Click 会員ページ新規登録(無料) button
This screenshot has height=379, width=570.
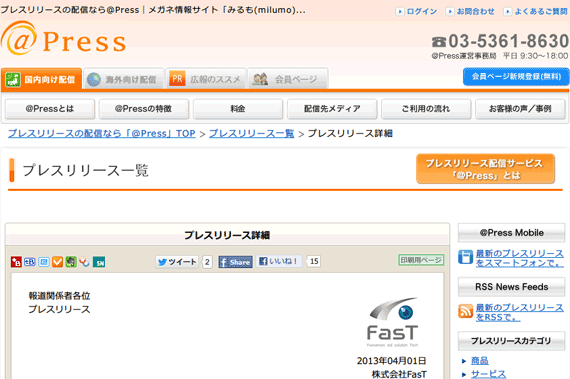point(516,77)
